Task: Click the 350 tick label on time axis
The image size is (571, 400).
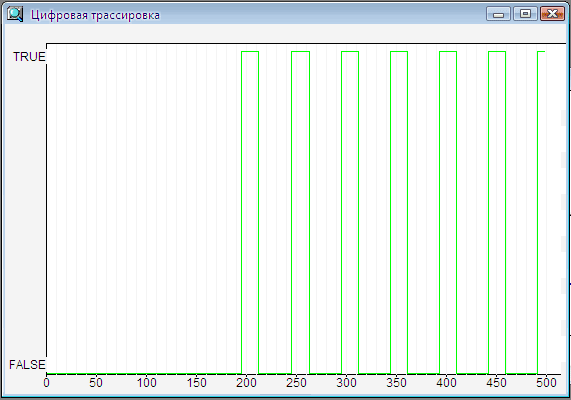Action: (396, 383)
